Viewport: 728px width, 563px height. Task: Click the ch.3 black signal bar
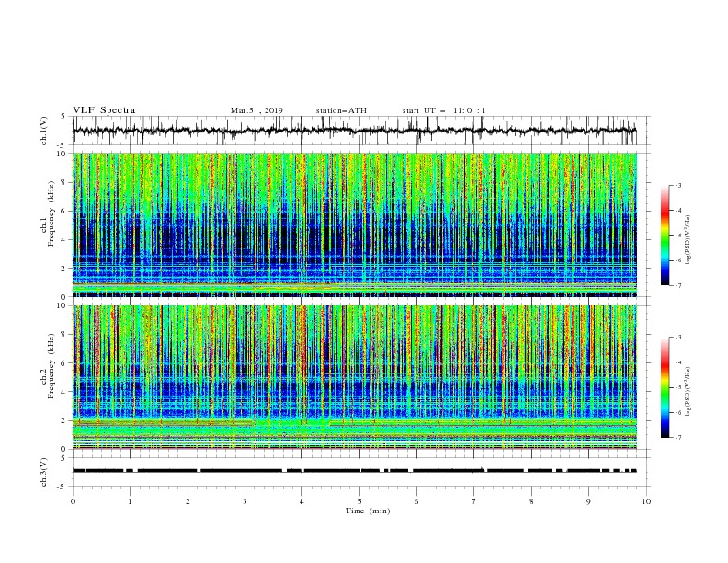click(x=354, y=471)
